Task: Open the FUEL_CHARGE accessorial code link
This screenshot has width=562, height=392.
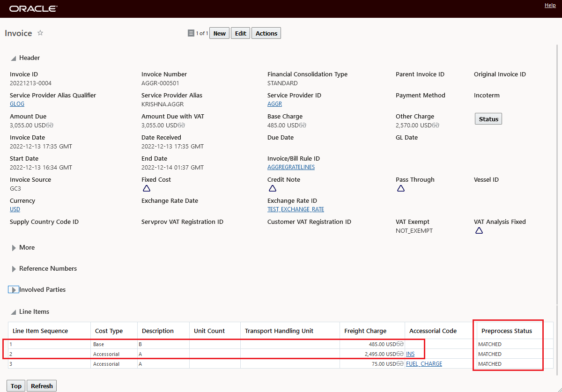Action: [424, 364]
